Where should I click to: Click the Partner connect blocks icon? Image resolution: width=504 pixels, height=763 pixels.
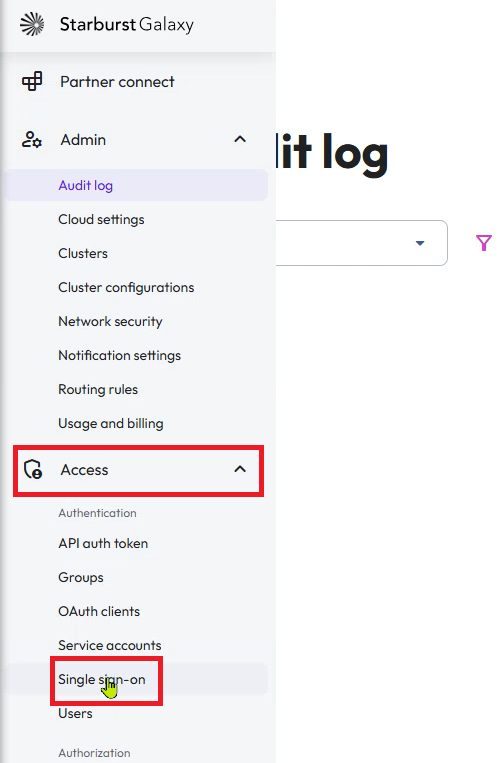point(32,81)
